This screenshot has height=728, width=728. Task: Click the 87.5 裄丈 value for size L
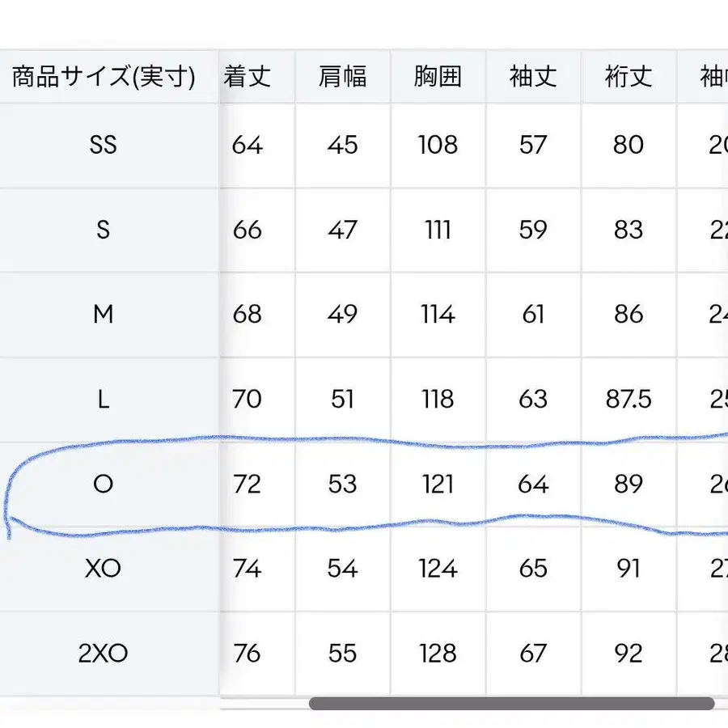629,400
